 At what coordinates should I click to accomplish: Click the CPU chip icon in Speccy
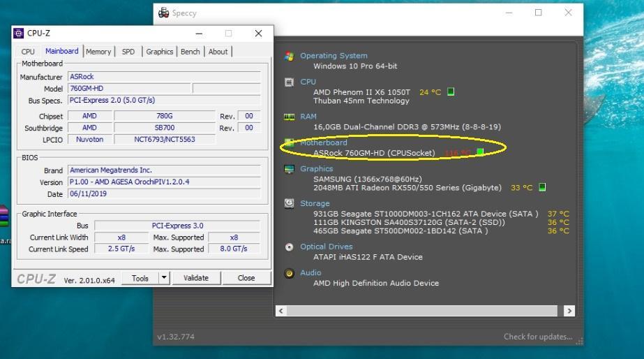(x=289, y=82)
